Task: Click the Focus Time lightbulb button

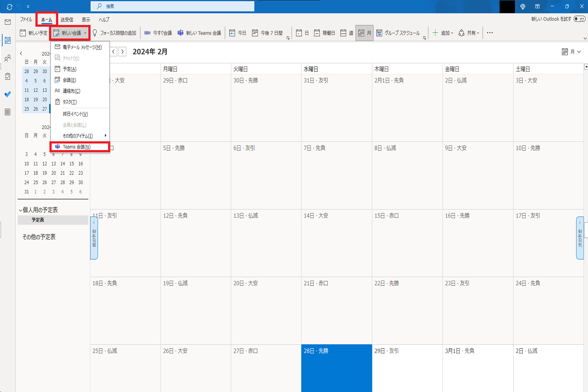Action: (x=114, y=33)
